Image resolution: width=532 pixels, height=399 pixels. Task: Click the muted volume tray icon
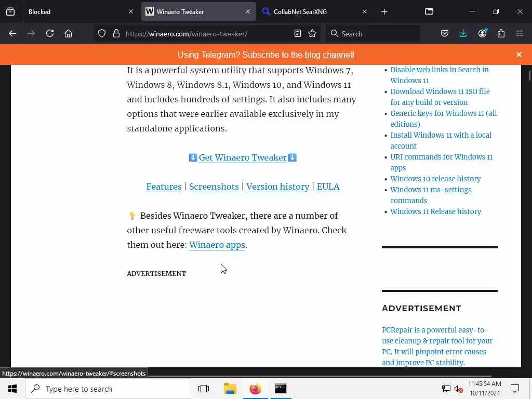[x=458, y=389]
